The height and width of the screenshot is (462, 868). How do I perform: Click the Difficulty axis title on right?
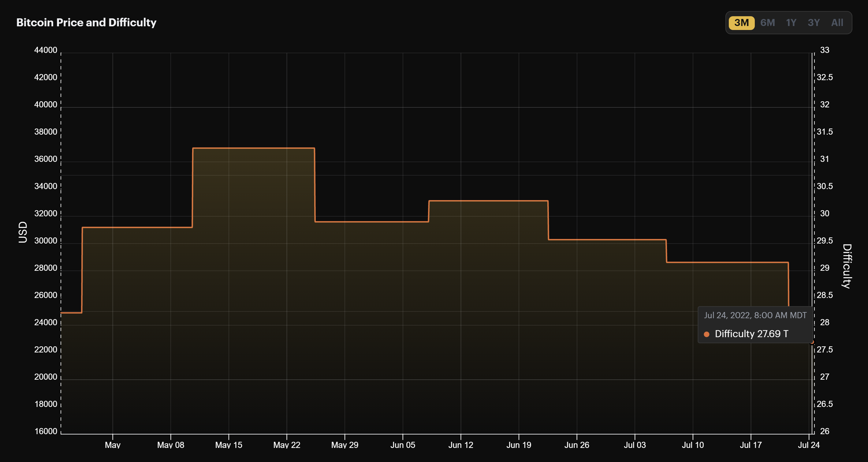847,266
